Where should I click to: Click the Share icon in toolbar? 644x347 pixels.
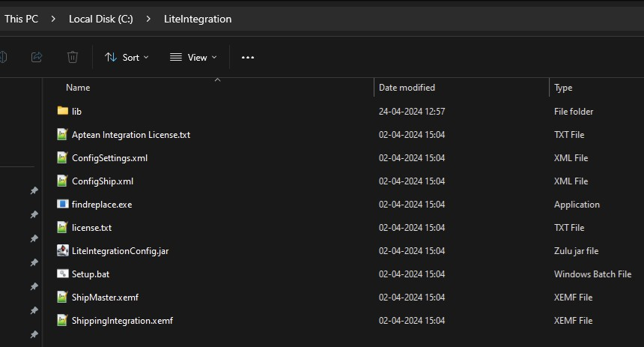coord(37,57)
